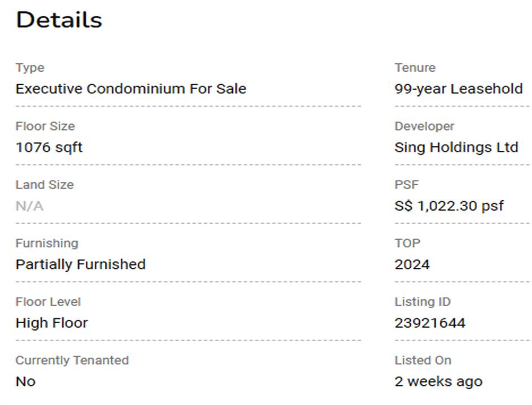The height and width of the screenshot is (405, 532).
Task: Click the Developer label
Action: pyautogui.click(x=424, y=126)
